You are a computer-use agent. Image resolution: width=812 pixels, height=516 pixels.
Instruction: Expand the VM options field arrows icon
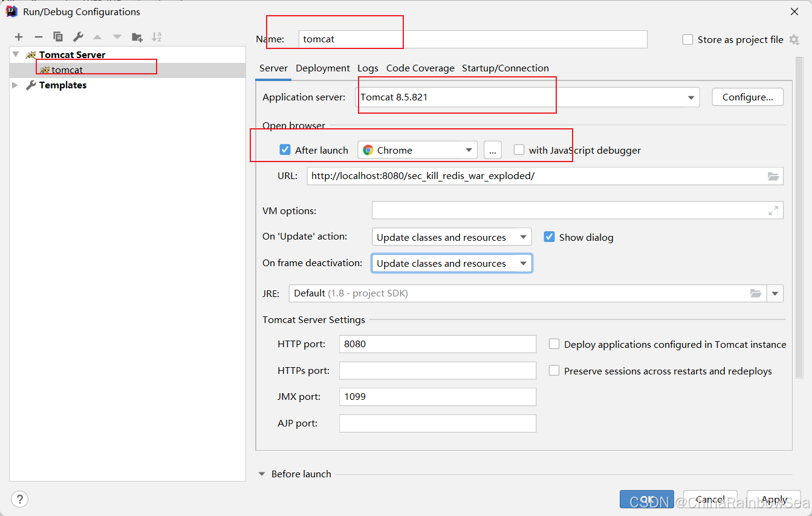pyautogui.click(x=773, y=211)
